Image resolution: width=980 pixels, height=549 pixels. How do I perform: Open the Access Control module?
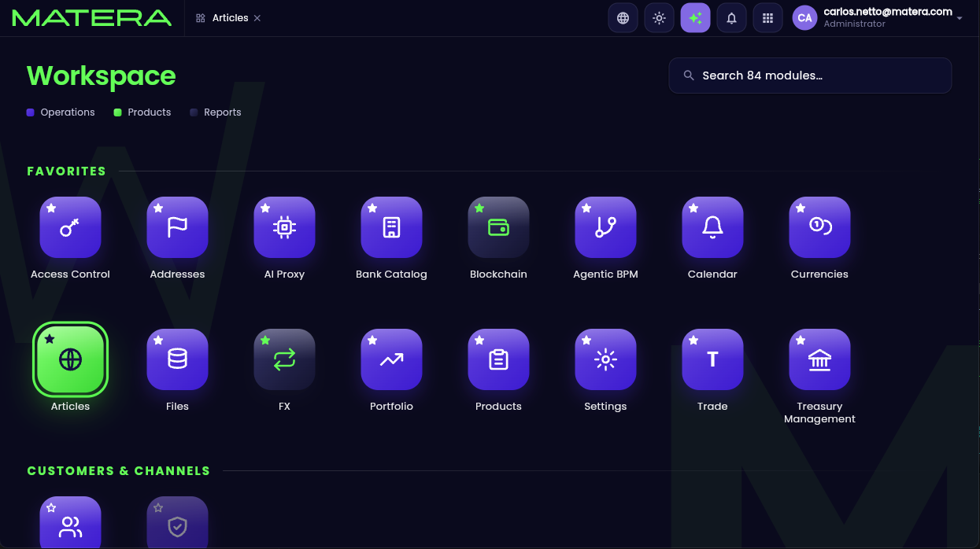pyautogui.click(x=70, y=227)
